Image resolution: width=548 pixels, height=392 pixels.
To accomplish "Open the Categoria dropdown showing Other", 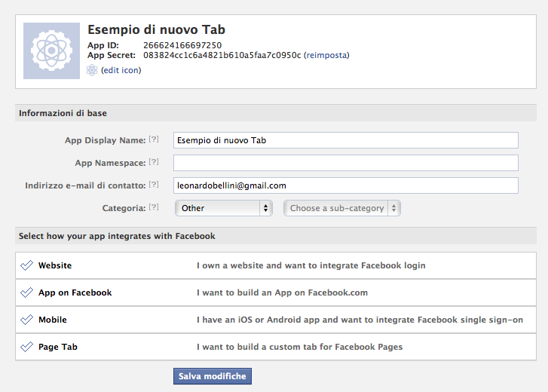I will [224, 208].
